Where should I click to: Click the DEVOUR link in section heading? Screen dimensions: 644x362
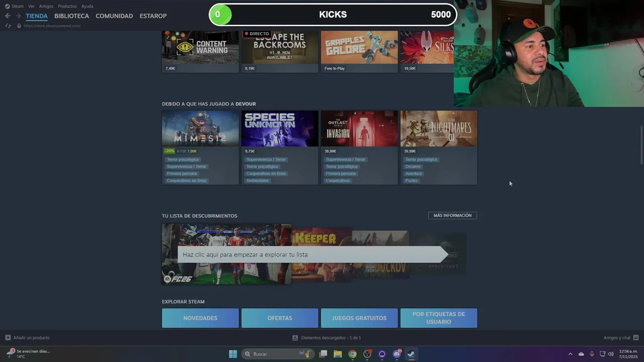(x=246, y=104)
